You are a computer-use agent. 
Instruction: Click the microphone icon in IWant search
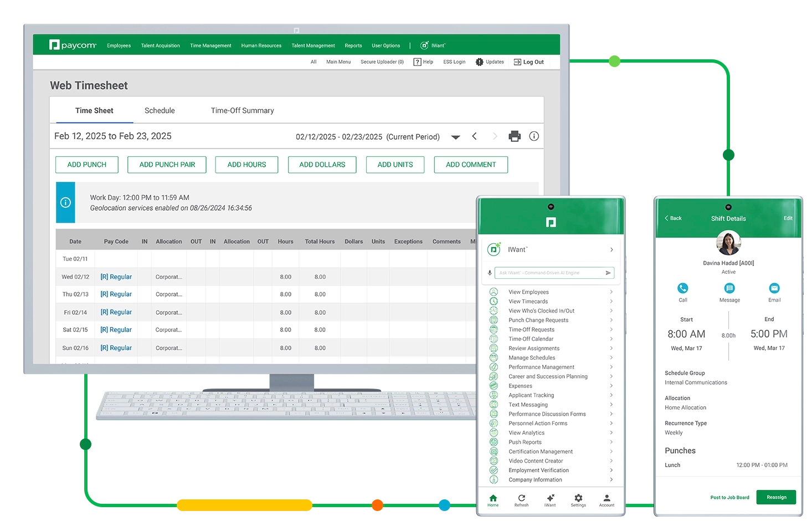click(x=490, y=273)
